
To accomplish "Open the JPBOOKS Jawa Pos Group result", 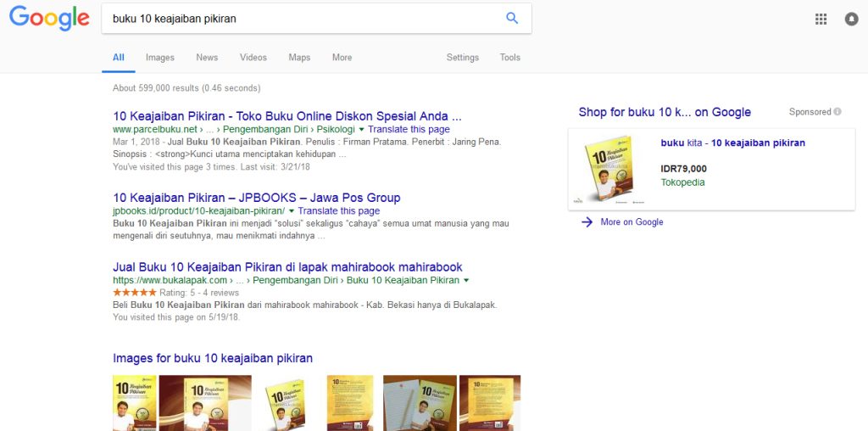I will tap(257, 198).
